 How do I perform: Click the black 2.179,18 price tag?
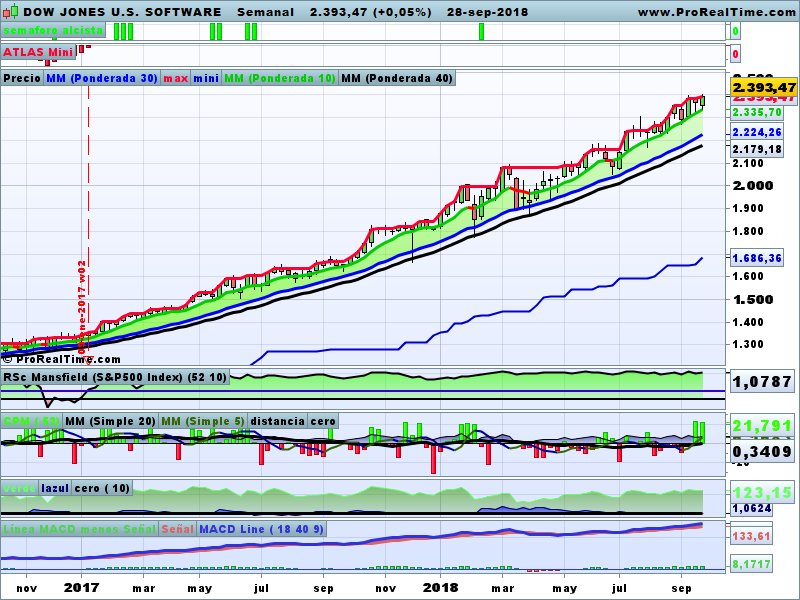[x=757, y=149]
